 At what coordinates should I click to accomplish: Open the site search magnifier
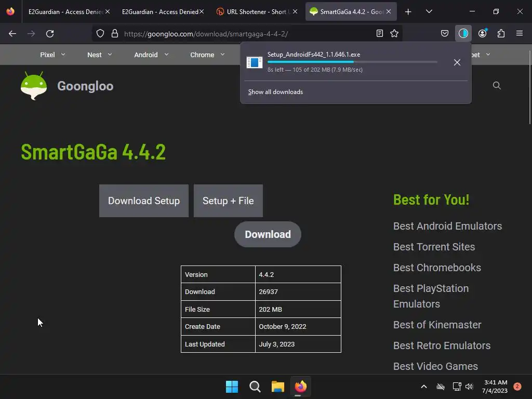(497, 86)
